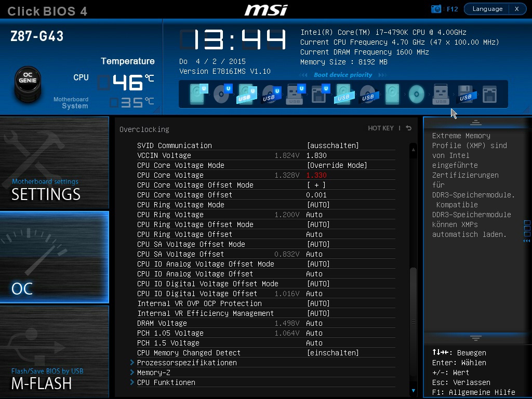Open CPU Core Voltage Mode [Override Mode] dropdown
This screenshot has width=532, height=399.
(x=337, y=165)
